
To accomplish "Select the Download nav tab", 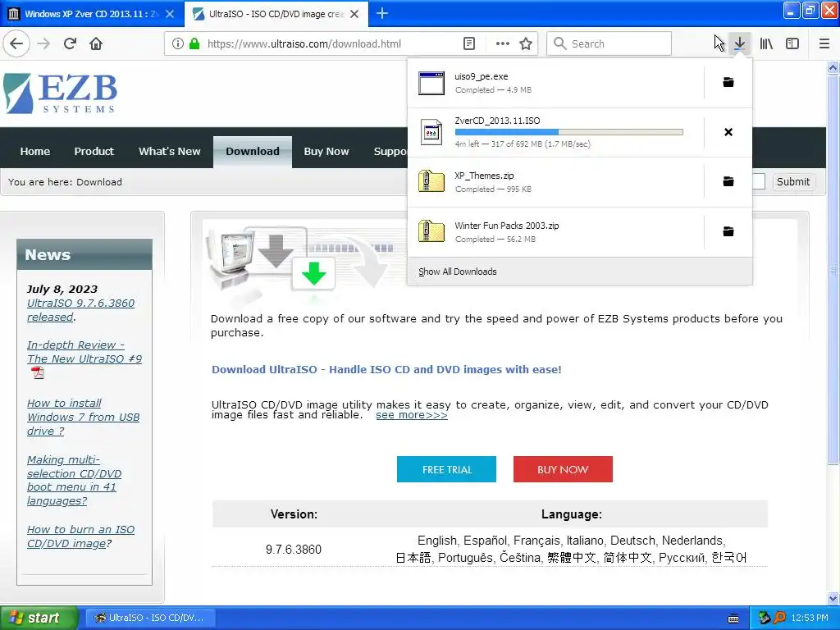I will click(253, 152).
